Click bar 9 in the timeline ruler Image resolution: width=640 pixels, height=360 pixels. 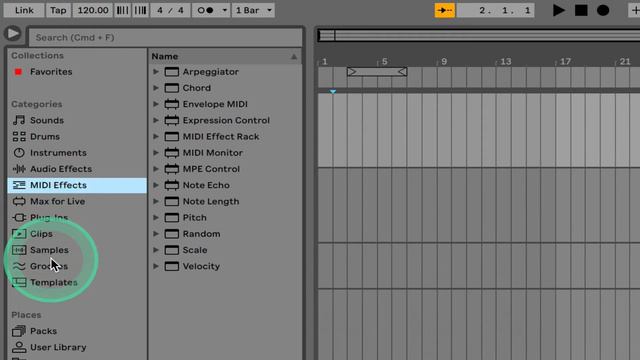point(444,62)
